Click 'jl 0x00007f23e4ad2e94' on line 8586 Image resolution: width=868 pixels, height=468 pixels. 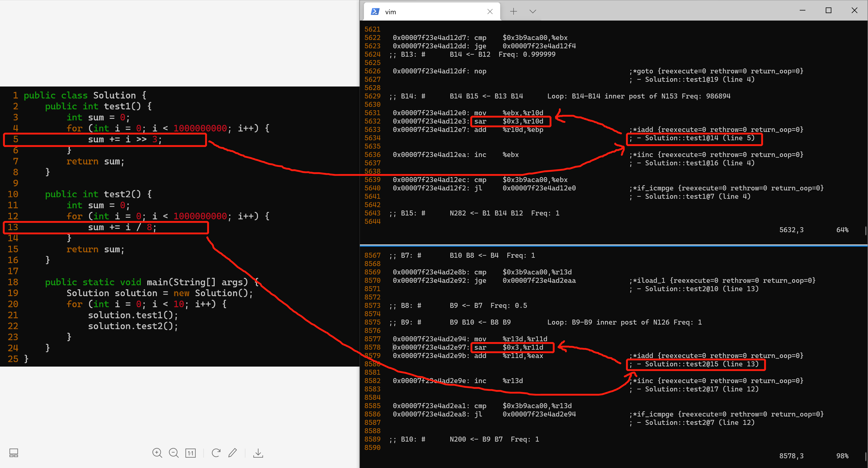point(525,414)
